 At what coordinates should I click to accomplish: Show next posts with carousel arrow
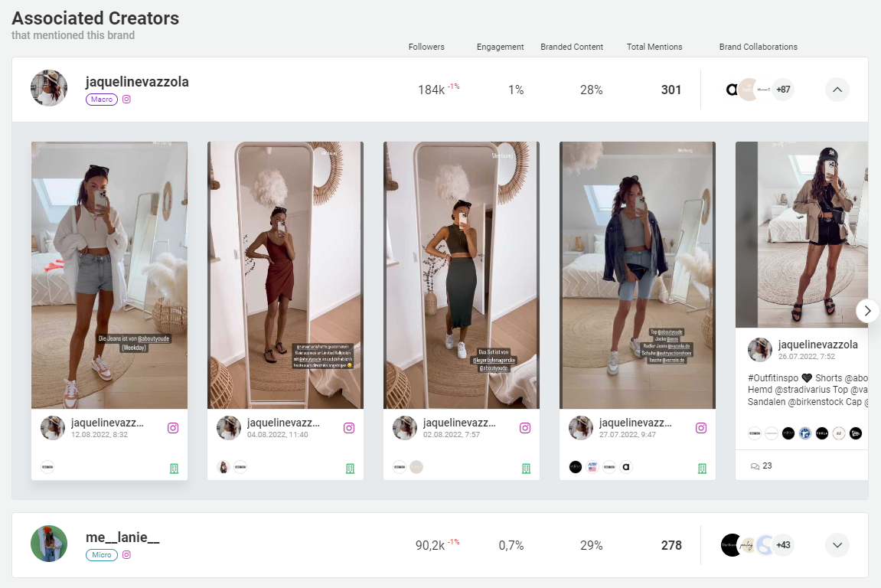click(867, 311)
